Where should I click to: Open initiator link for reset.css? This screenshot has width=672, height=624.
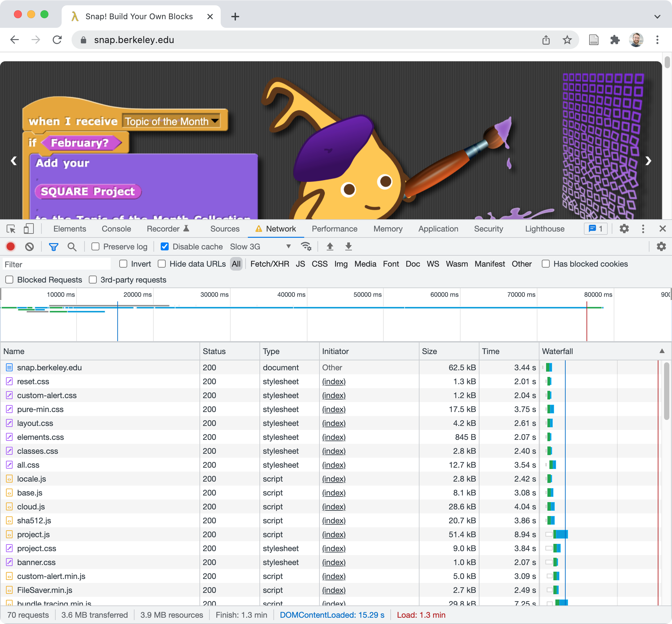(x=334, y=382)
